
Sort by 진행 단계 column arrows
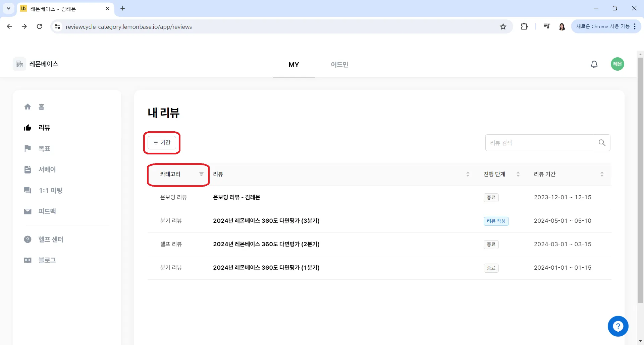[518, 174]
